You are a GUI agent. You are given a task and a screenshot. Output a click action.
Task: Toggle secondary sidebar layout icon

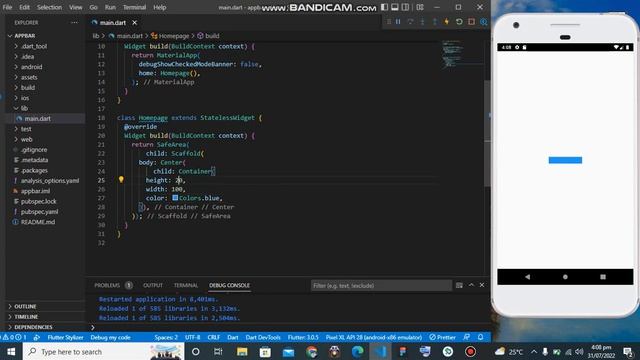click(x=405, y=7)
